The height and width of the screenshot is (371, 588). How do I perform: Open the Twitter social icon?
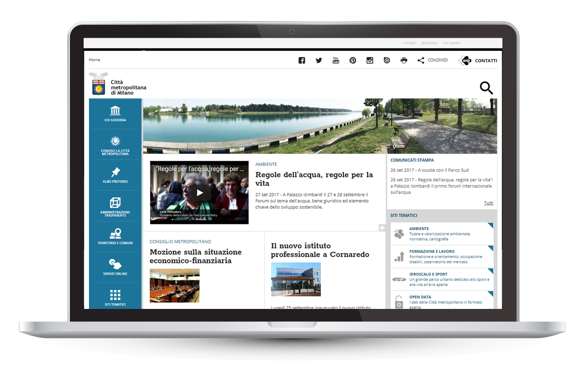[x=319, y=61]
